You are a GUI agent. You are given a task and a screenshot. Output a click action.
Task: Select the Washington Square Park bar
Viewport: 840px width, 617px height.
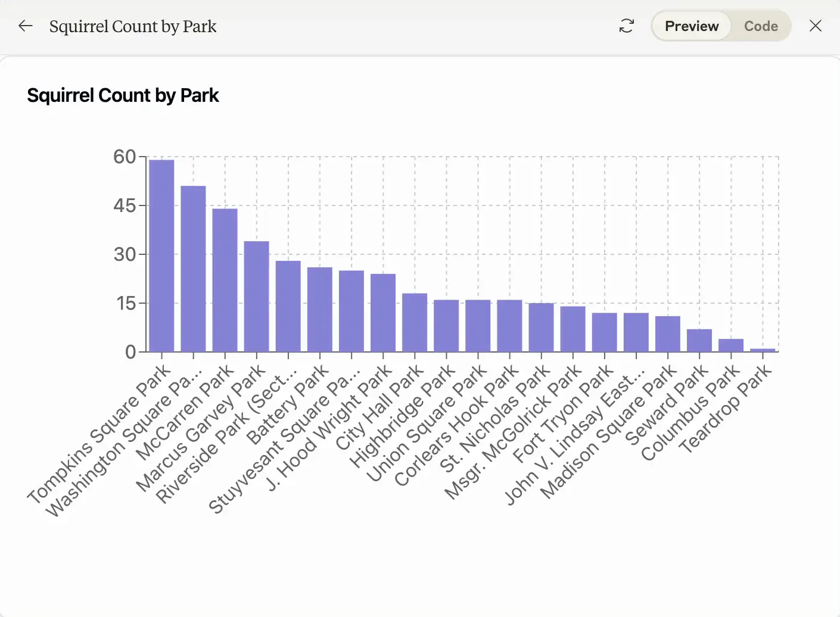193,268
